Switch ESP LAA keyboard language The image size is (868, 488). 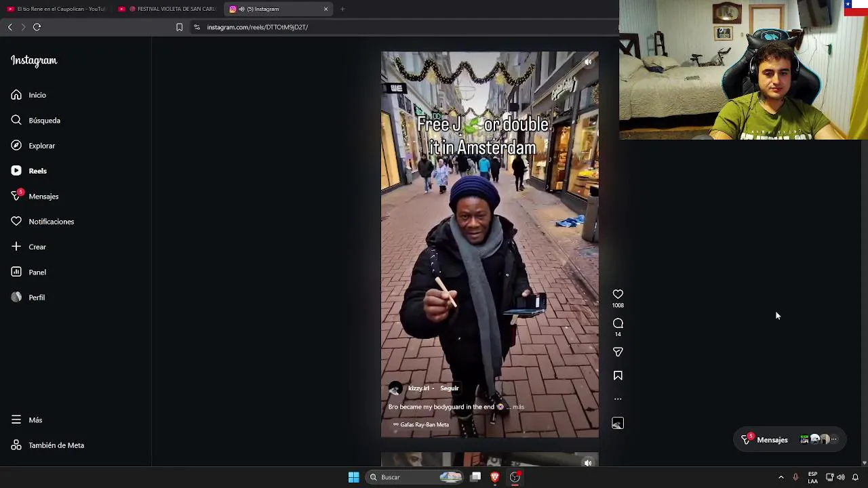(x=812, y=477)
